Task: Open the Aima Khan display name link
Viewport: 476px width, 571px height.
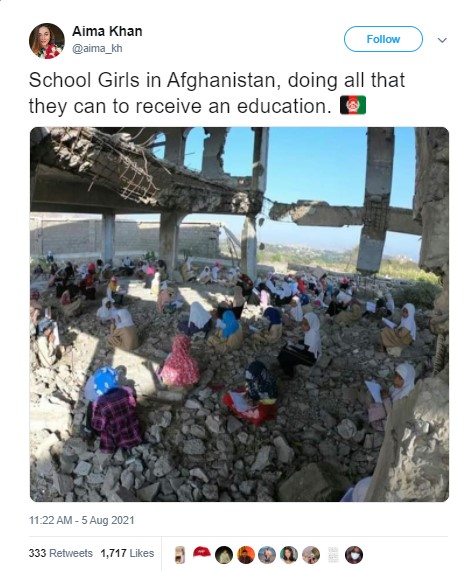Action: pos(107,31)
